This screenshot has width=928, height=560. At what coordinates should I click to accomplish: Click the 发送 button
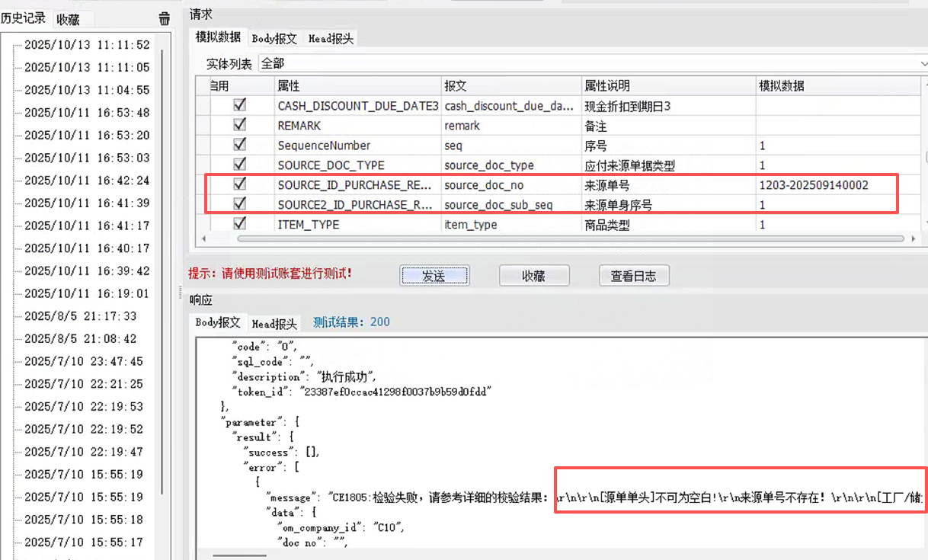click(x=434, y=276)
